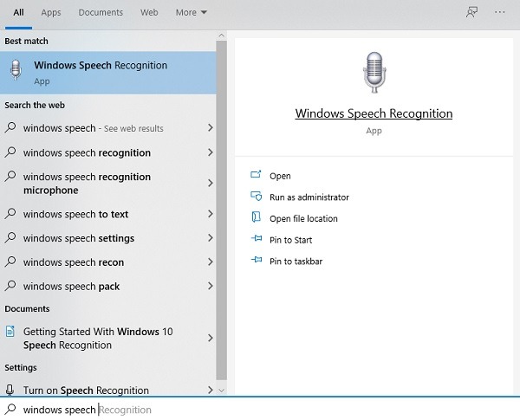Select Pin to Start
This screenshot has width=520, height=420.
tap(290, 240)
